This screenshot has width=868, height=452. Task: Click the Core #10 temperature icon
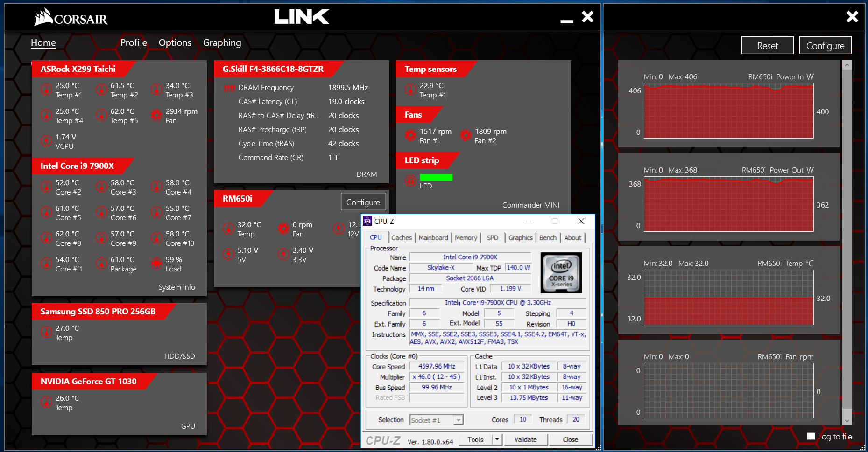click(156, 237)
